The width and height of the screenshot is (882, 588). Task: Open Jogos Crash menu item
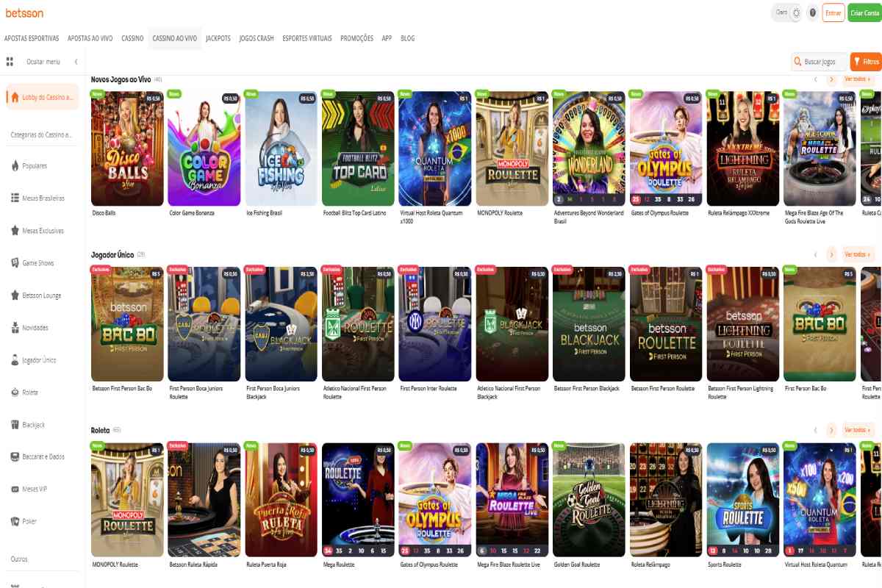point(257,38)
